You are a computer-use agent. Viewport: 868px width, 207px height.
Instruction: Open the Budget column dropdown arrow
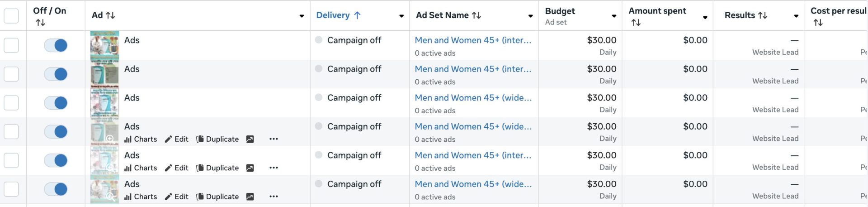click(x=614, y=16)
